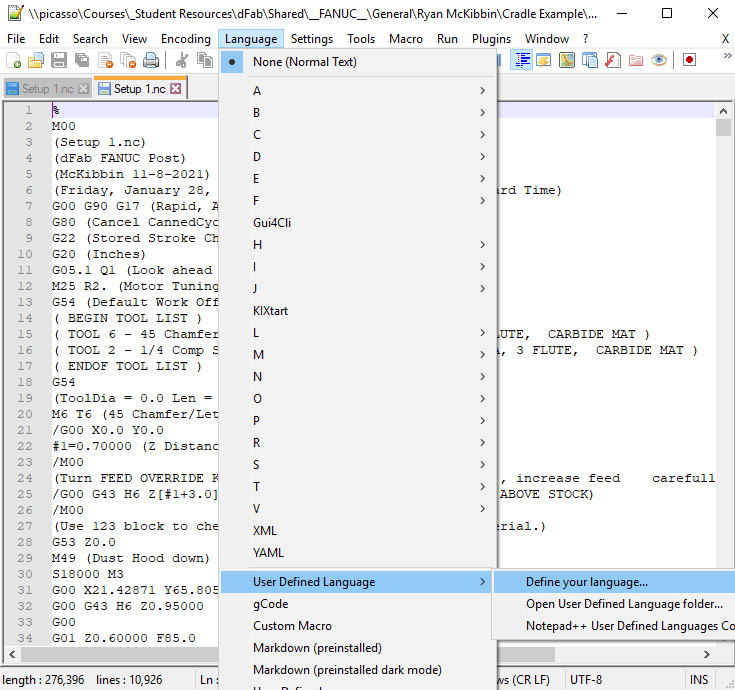Choose YAML from the Language menu
Viewport: 735px width, 690px height.
(x=358, y=553)
